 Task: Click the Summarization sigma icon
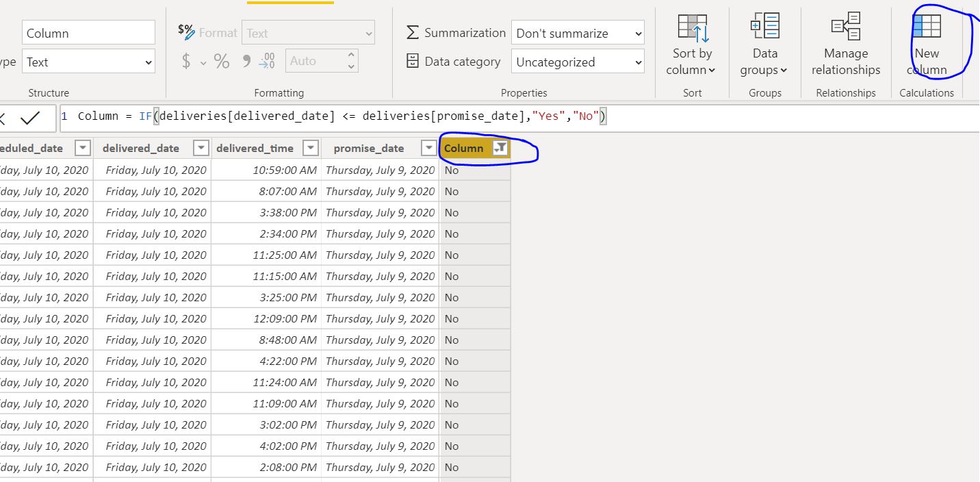click(412, 33)
